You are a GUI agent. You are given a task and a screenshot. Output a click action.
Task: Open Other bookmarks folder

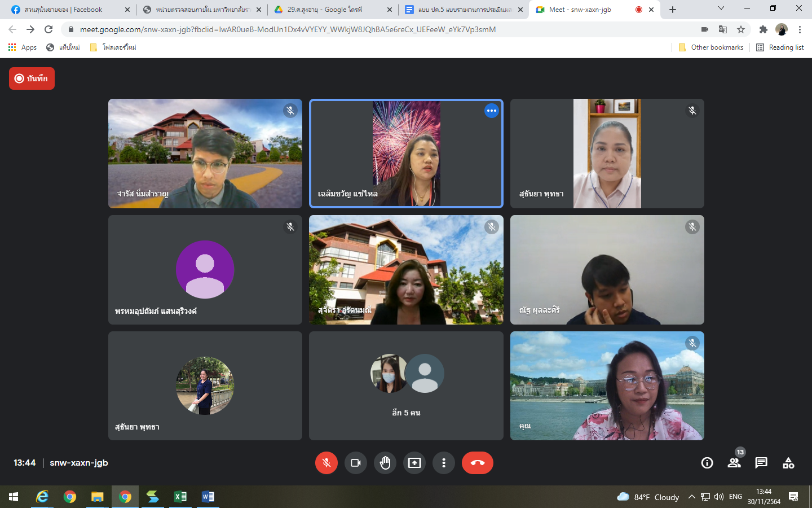[x=711, y=47]
